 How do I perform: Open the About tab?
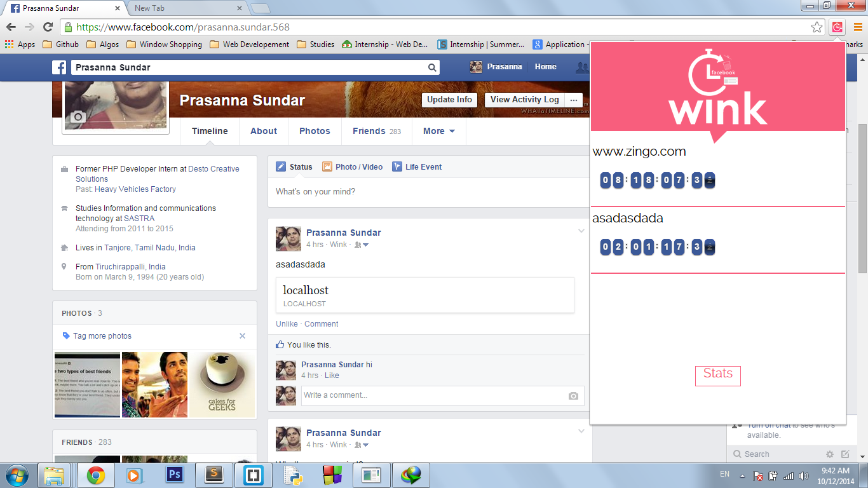tap(264, 131)
